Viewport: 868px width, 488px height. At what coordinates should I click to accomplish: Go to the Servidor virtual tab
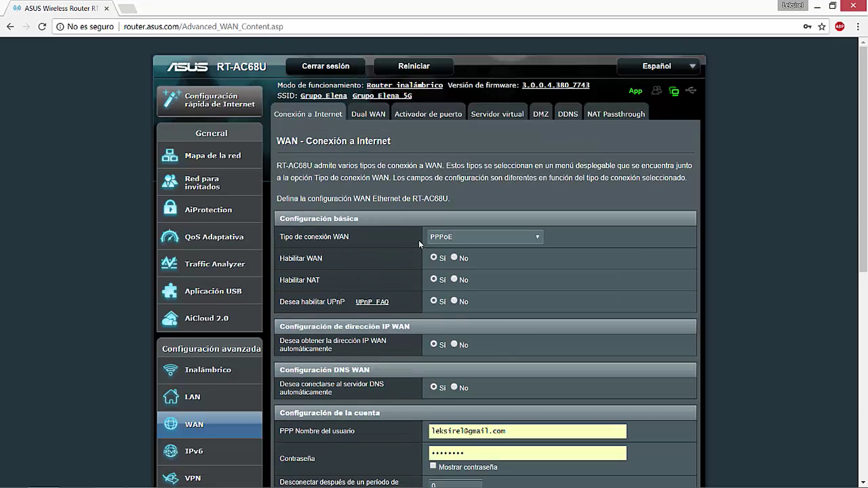pos(498,114)
